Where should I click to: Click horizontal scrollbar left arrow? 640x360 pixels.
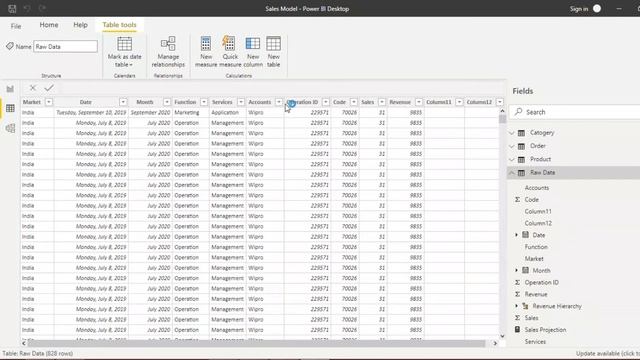(24, 343)
